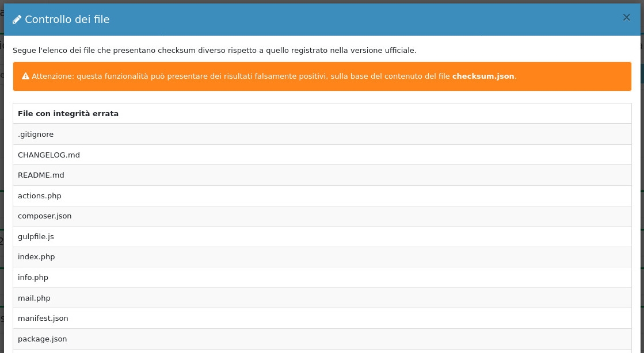The image size is (644, 353).
Task: Close the Controllo dei file dialog
Action: coord(626,18)
